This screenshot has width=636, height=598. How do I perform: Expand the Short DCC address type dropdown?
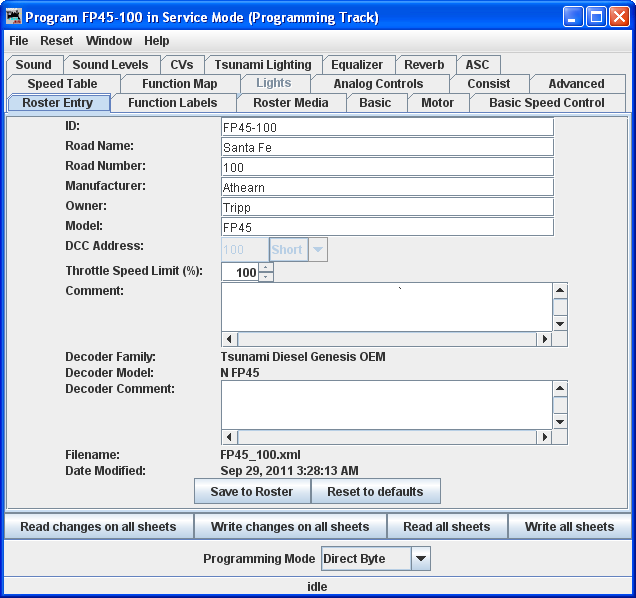(317, 250)
